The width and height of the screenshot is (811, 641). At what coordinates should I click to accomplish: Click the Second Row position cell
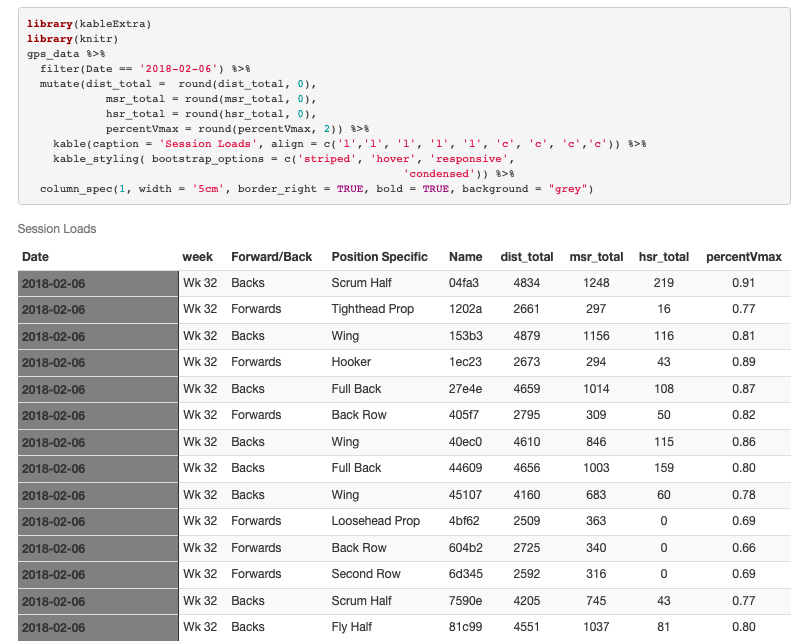(365, 574)
